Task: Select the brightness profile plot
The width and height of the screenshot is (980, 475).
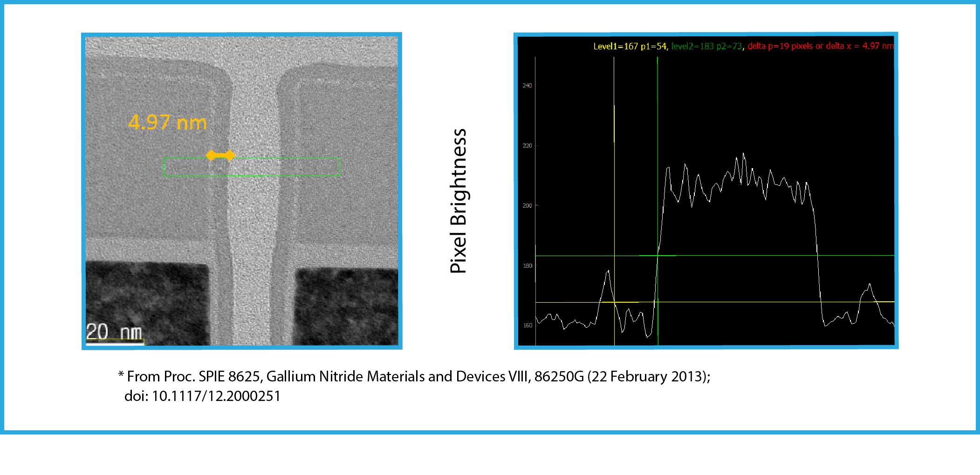Action: click(706, 191)
